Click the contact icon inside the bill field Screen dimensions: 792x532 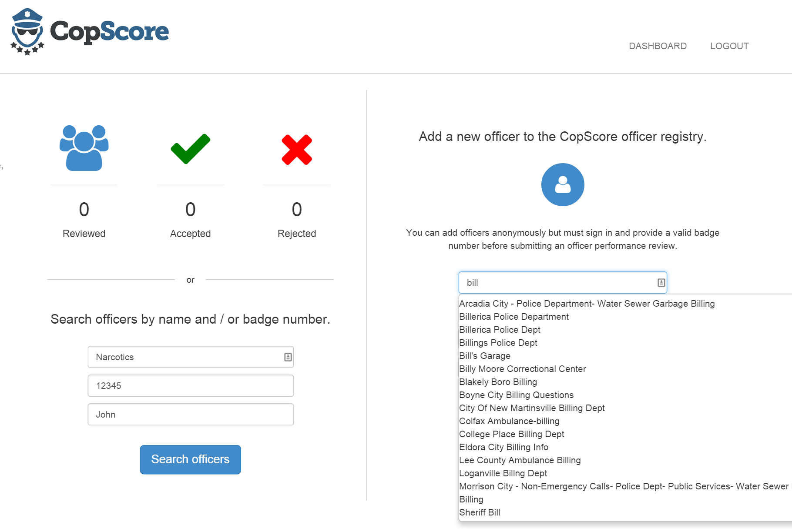(x=661, y=283)
